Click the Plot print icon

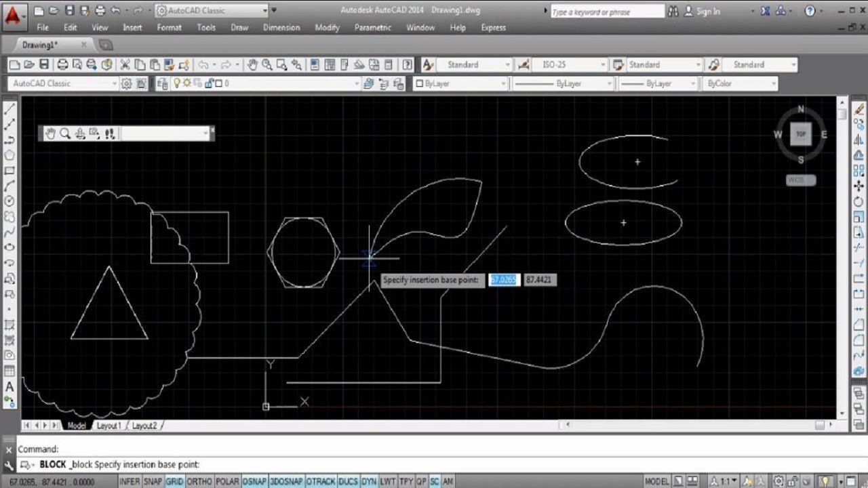(x=62, y=65)
